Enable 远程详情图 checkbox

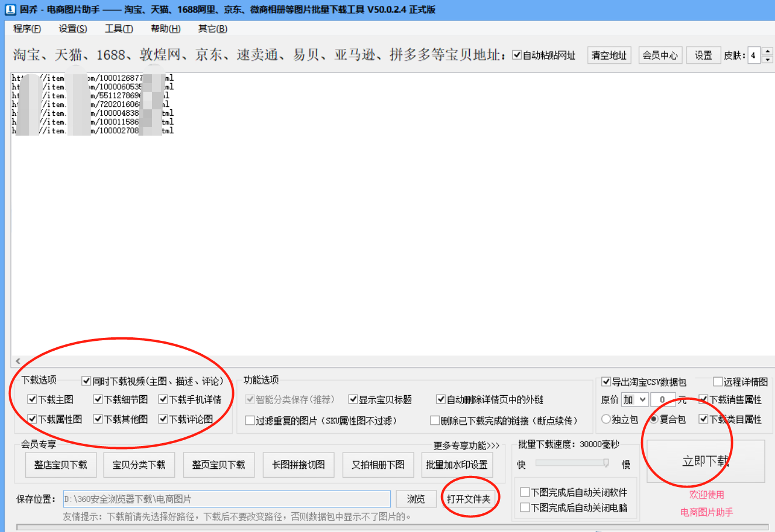point(718,382)
